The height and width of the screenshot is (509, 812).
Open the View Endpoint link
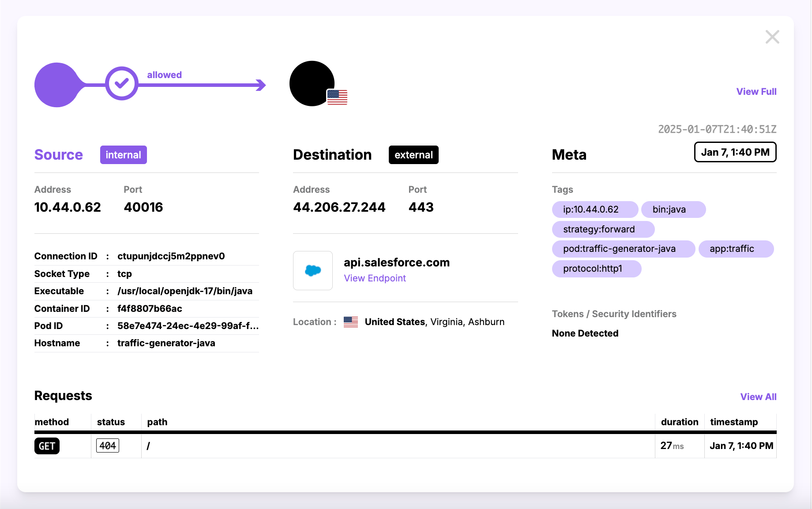click(375, 278)
